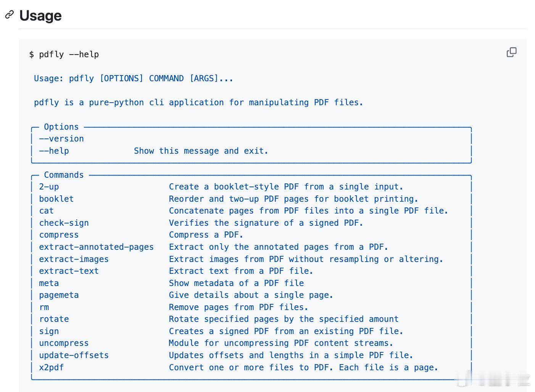Click the '--version' option text
This screenshot has width=535, height=392.
61,139
